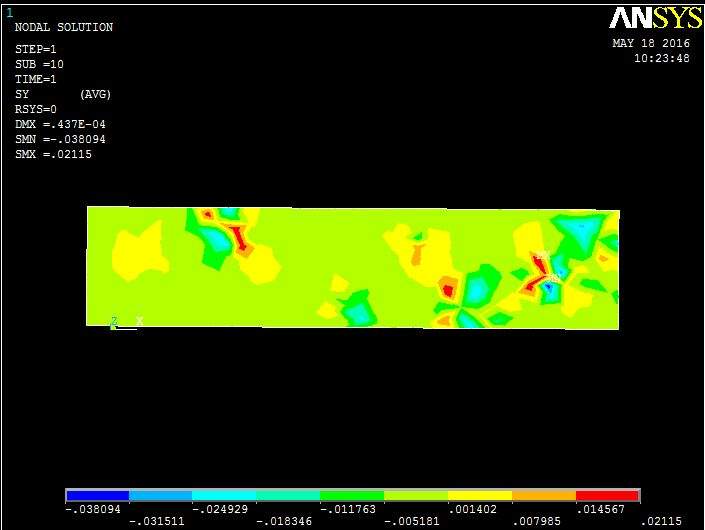
Task: Click the legend value .014567
Action: [601, 509]
